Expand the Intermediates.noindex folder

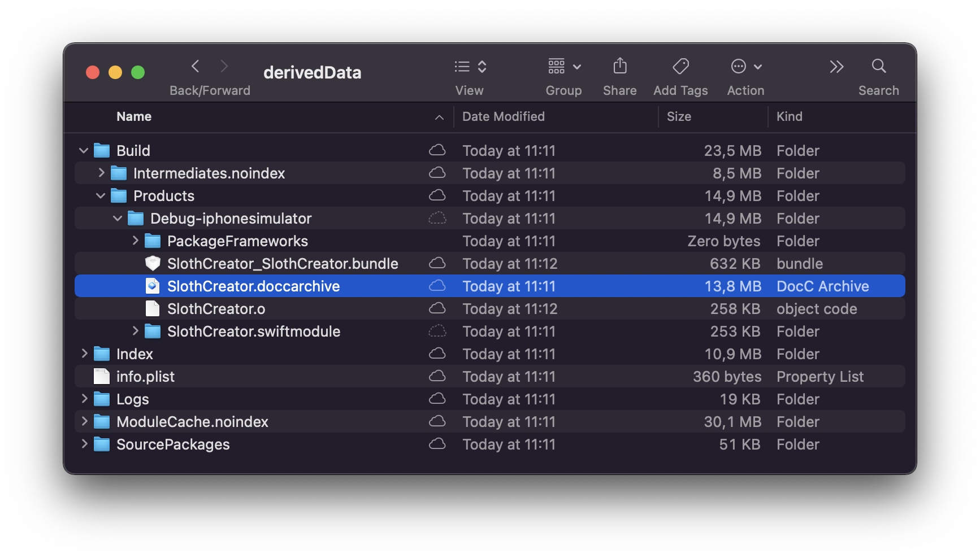tap(101, 173)
